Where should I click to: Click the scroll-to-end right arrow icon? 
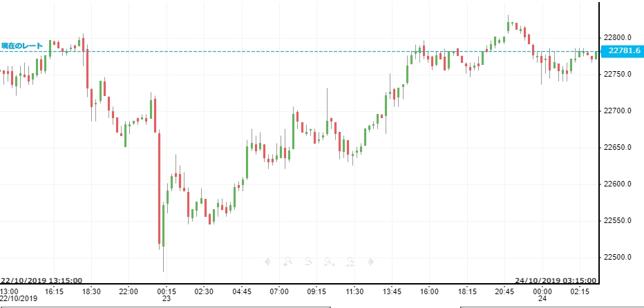[371, 262]
